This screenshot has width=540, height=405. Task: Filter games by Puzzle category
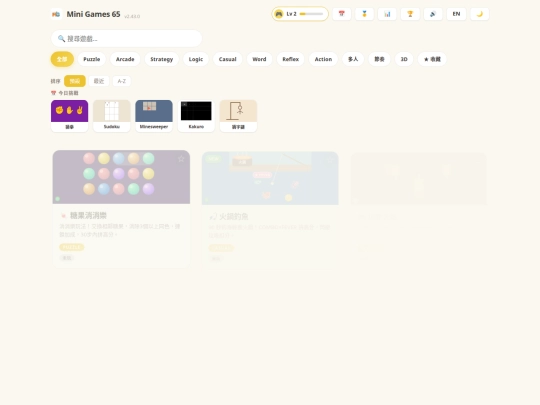(92, 59)
